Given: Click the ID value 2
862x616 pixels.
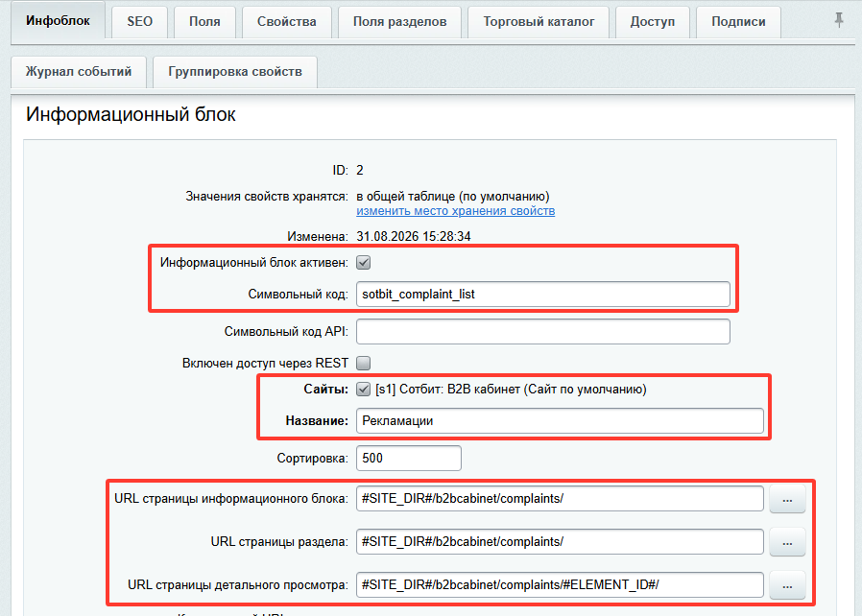Looking at the screenshot, I should 360,171.
